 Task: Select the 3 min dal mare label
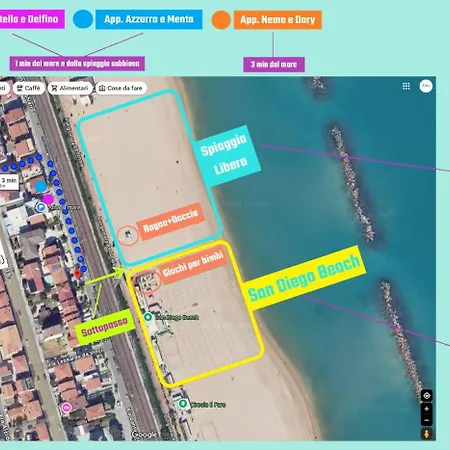click(x=274, y=64)
